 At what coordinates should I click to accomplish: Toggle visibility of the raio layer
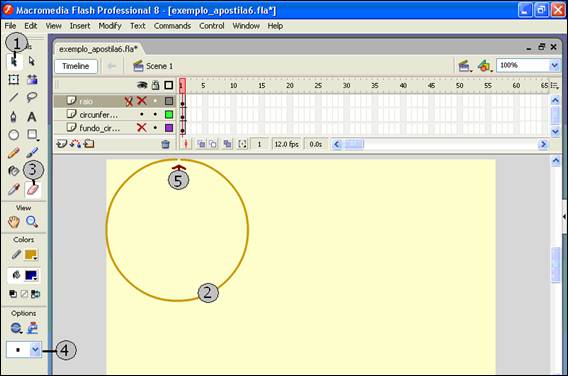(142, 101)
